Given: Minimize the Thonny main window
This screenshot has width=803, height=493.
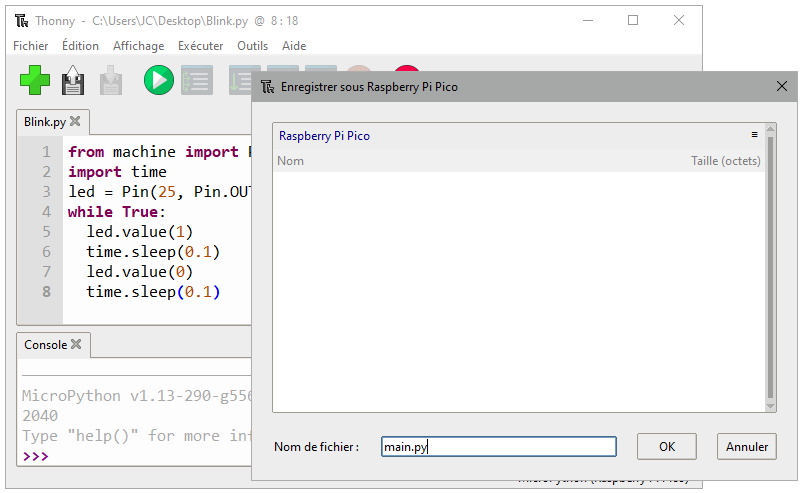Looking at the screenshot, I should 588,20.
